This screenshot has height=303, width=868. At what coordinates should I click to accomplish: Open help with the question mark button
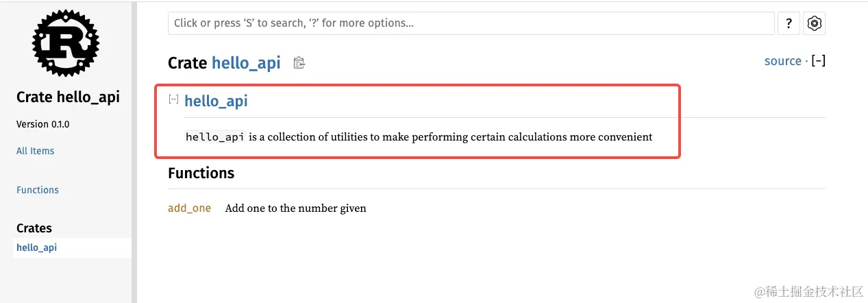pyautogui.click(x=789, y=23)
